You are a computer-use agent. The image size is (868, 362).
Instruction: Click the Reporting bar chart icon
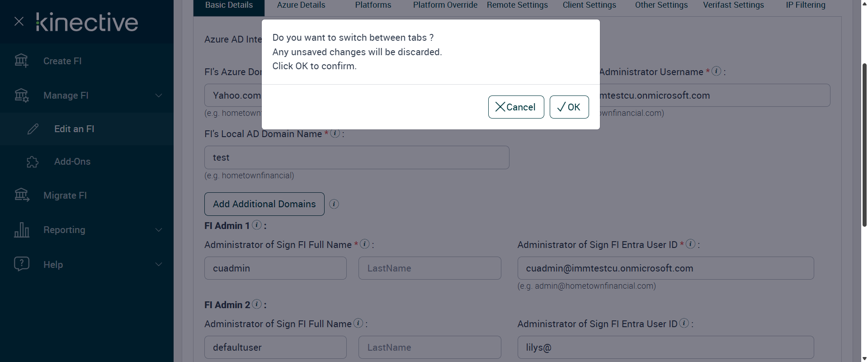22,230
